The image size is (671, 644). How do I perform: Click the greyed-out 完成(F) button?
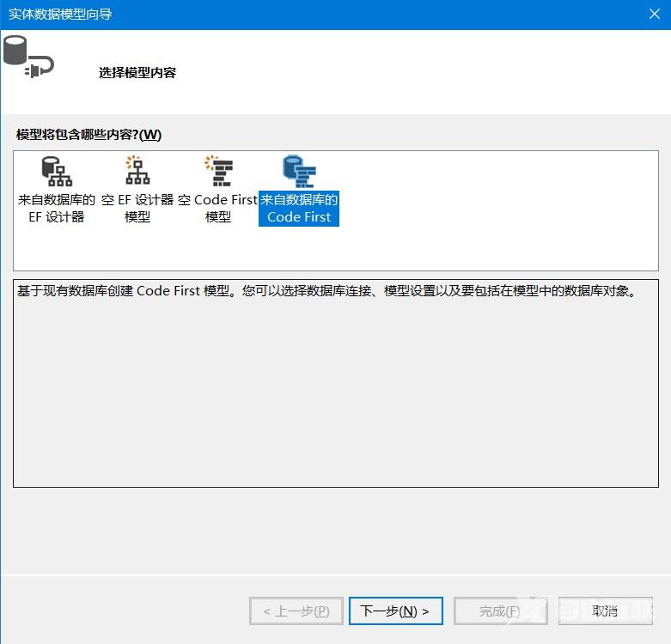click(500, 611)
